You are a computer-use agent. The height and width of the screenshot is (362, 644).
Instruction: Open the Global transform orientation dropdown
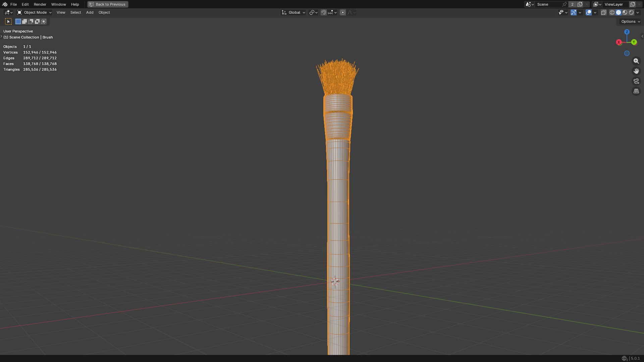[x=293, y=12]
